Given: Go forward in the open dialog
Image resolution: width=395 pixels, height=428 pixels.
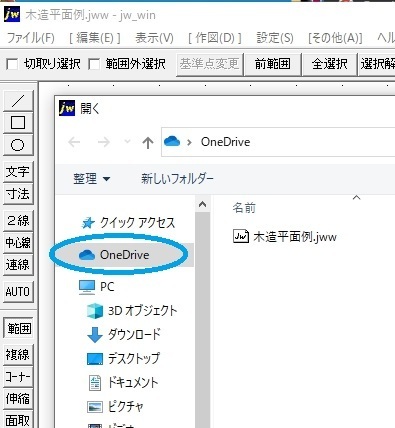Looking at the screenshot, I should coord(104,142).
